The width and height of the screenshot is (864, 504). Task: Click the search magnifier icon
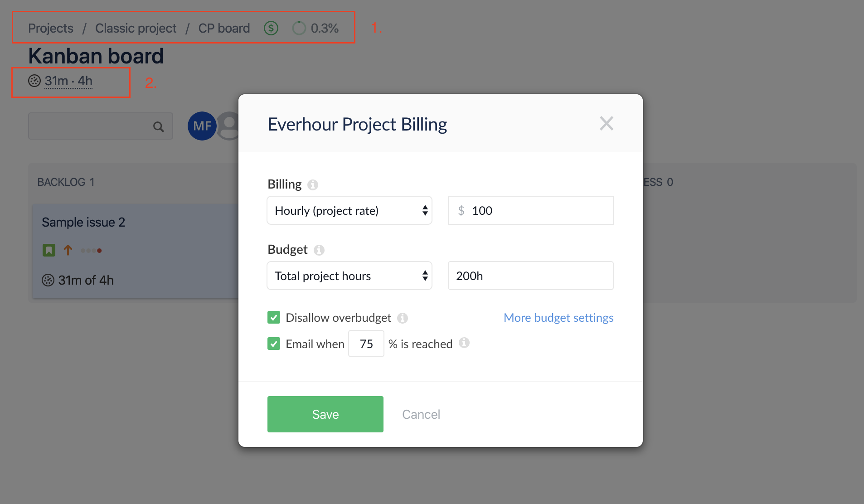tap(158, 126)
